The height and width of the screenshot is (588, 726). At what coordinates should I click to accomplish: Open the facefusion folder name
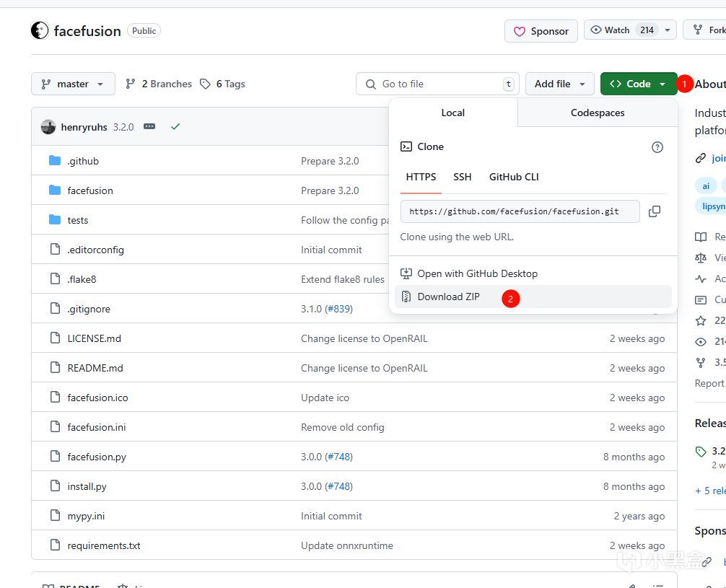point(90,190)
